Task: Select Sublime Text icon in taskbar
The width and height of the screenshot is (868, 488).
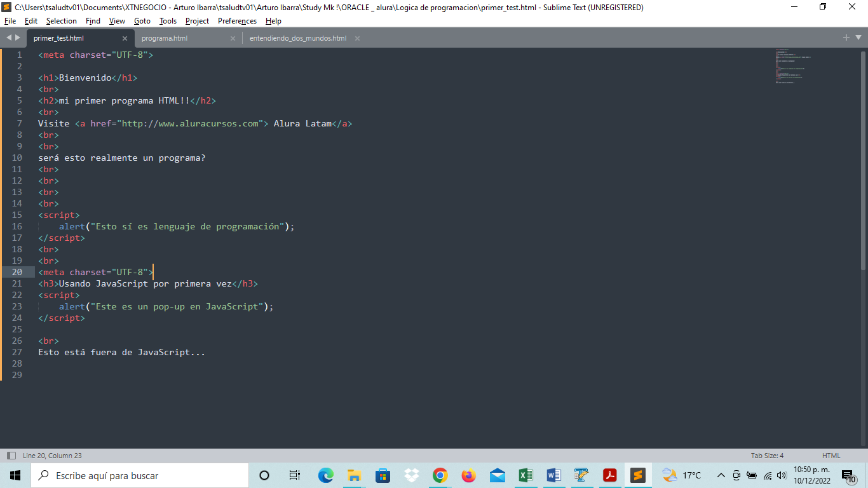Action: pyautogui.click(x=638, y=475)
